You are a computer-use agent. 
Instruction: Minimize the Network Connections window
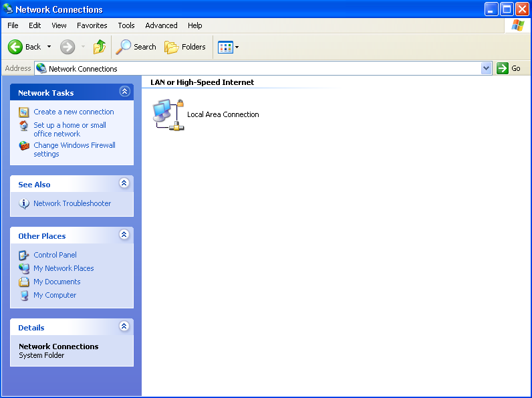tap(491, 9)
